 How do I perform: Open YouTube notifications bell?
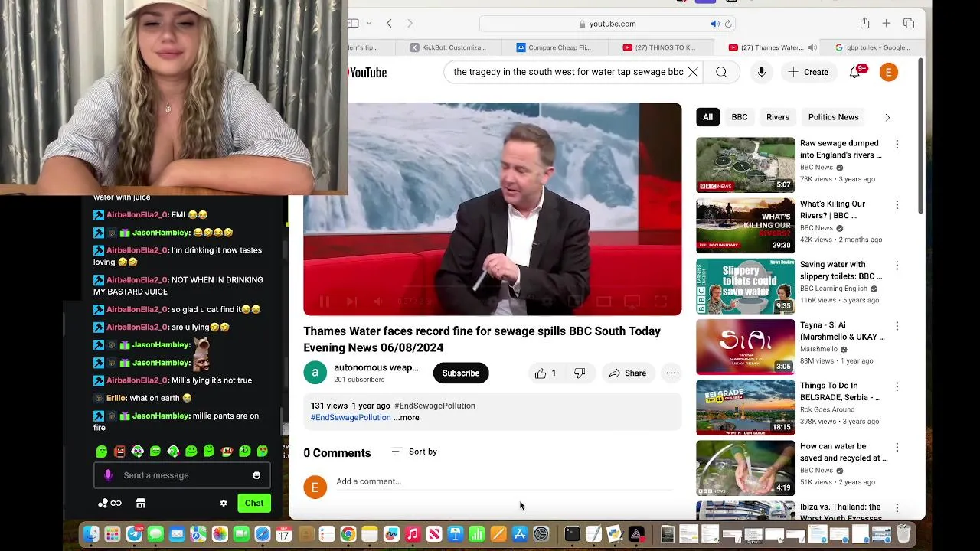click(x=855, y=72)
